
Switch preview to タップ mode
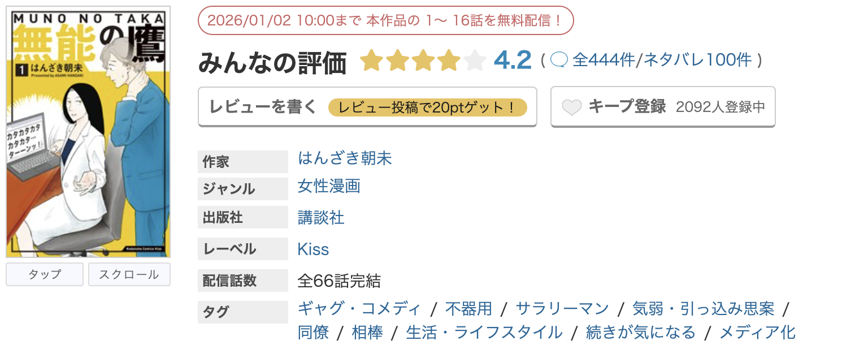click(44, 274)
